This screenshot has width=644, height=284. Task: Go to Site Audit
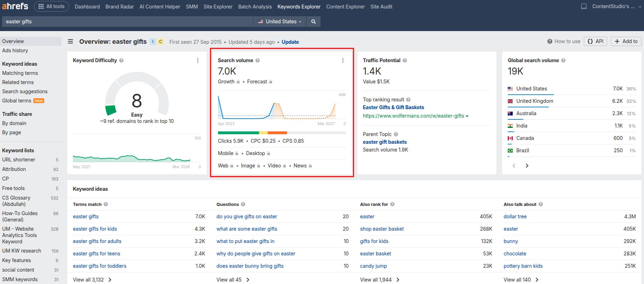pos(381,6)
